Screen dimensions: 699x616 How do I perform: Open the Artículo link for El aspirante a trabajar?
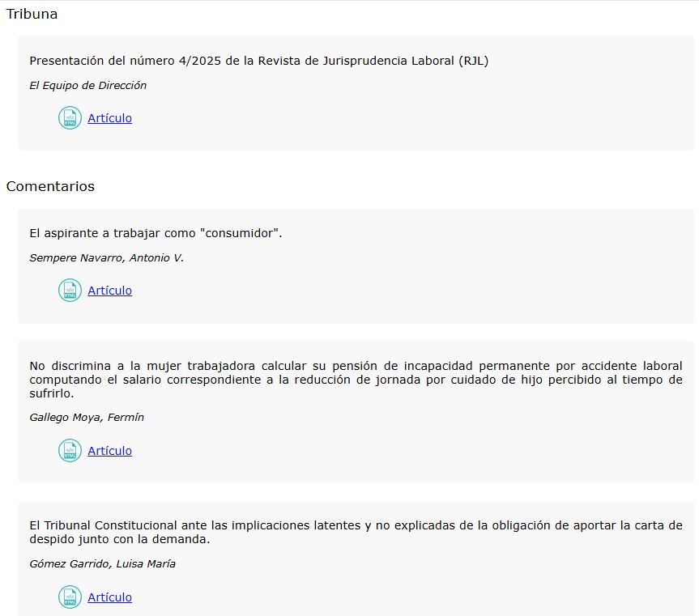pyautogui.click(x=109, y=291)
